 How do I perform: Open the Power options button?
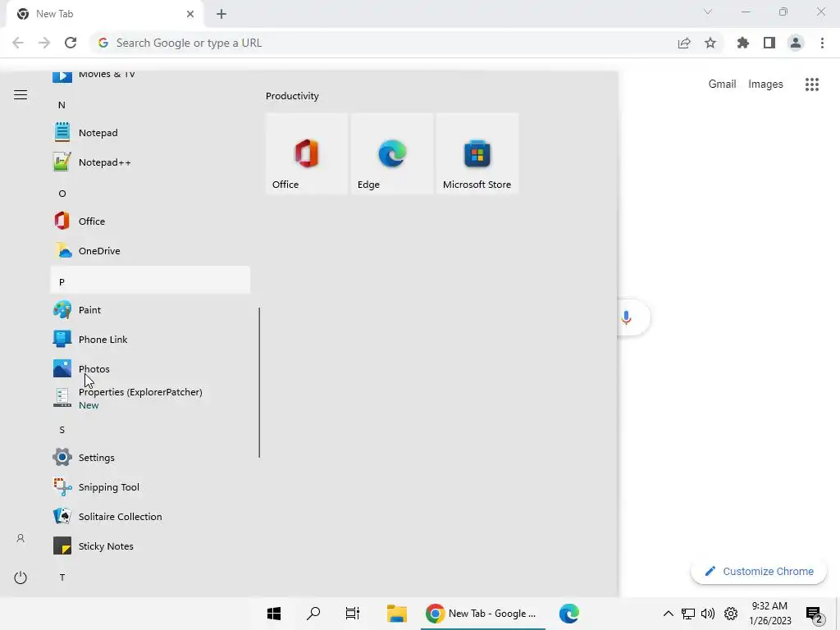[x=21, y=577]
